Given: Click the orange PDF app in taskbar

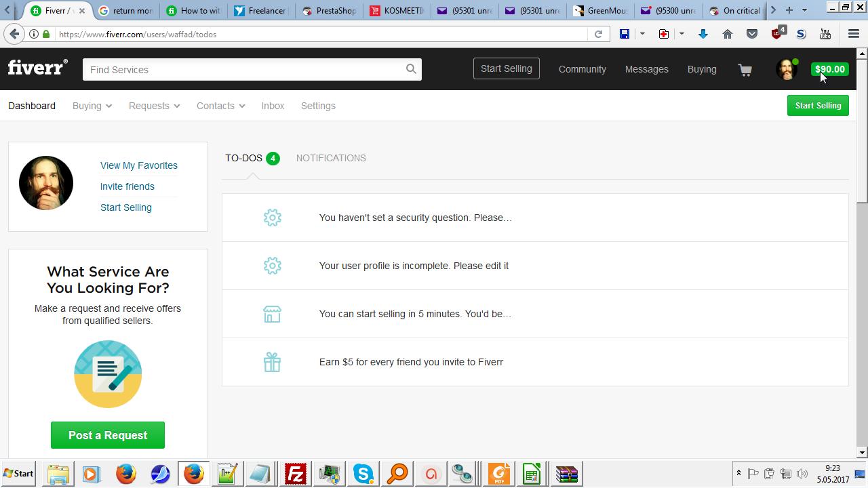Looking at the screenshot, I should (499, 474).
